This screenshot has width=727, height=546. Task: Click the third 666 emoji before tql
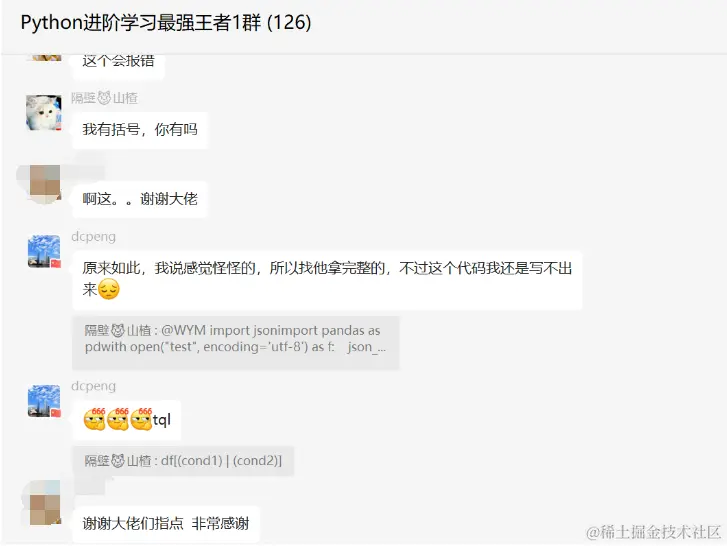[x=141, y=419]
